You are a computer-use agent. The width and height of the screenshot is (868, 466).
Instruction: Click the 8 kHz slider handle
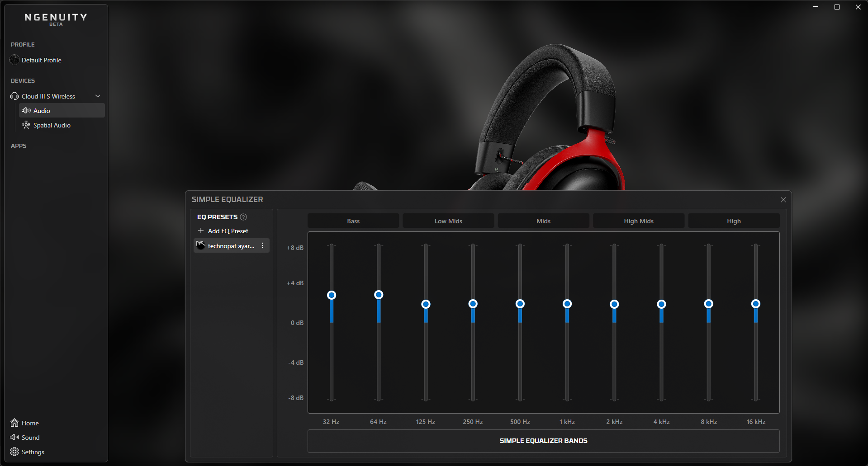click(x=709, y=304)
